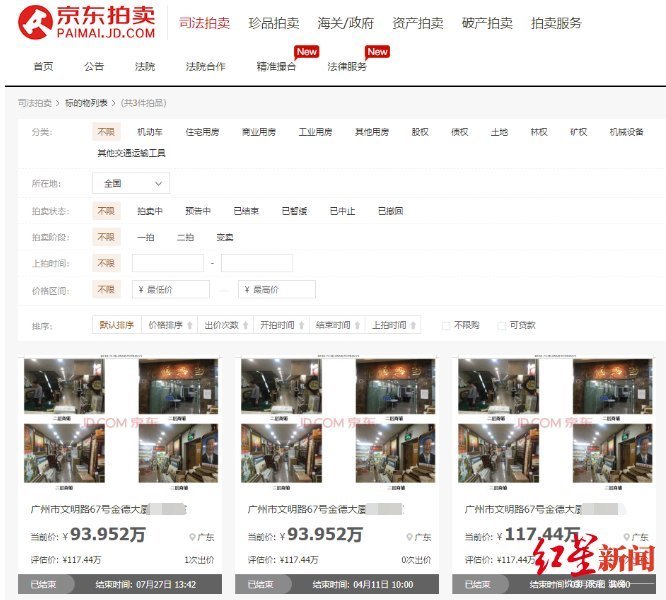
Task: Filter category by 住宅用房
Action: (x=202, y=132)
